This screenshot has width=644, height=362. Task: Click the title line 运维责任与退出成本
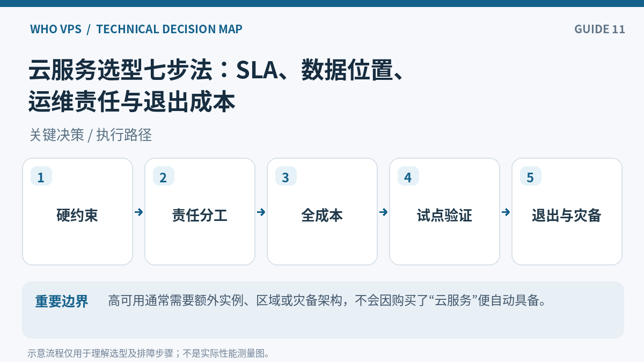(x=132, y=101)
